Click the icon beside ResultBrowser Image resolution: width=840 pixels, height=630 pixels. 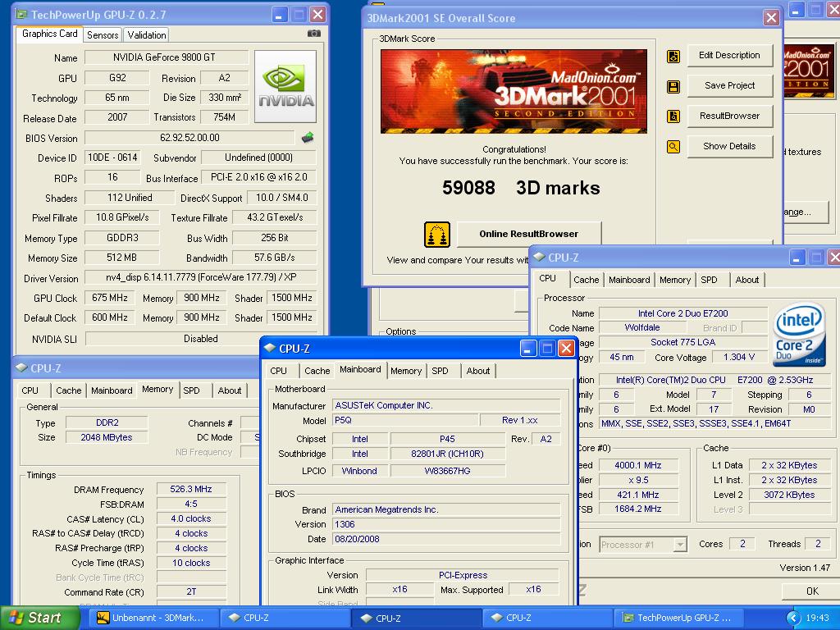(673, 116)
